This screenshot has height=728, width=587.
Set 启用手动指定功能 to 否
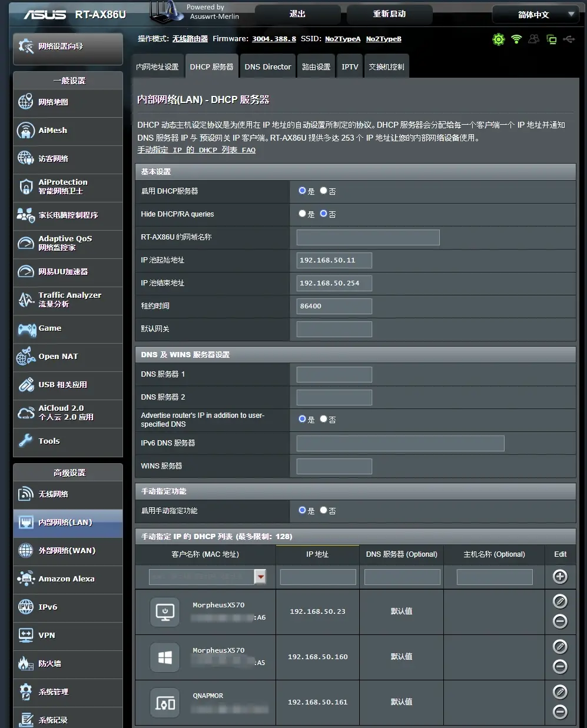point(324,510)
